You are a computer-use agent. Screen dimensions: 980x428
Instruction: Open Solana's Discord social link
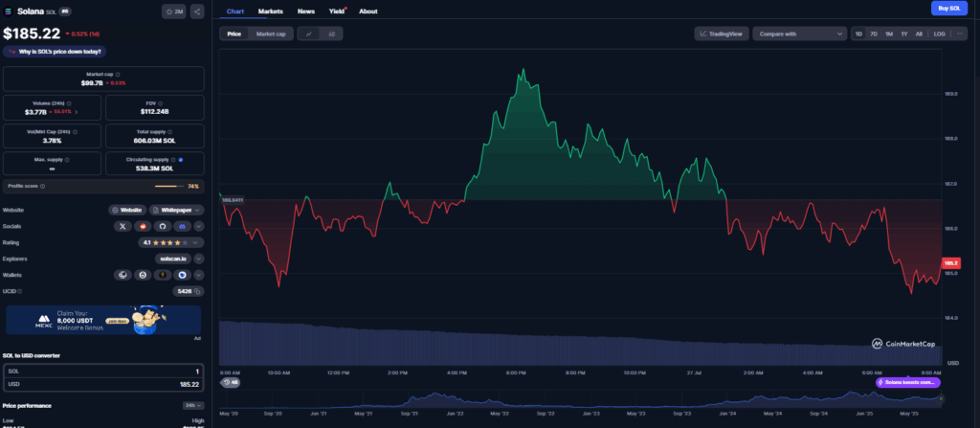click(x=182, y=226)
